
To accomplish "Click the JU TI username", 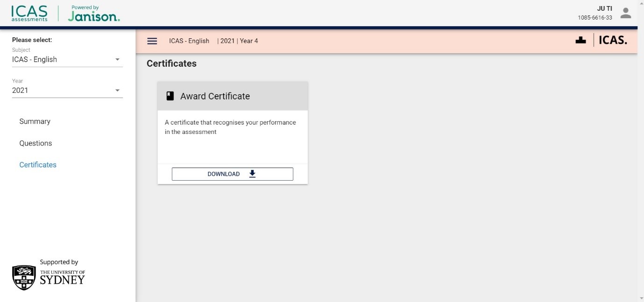I will (x=604, y=9).
